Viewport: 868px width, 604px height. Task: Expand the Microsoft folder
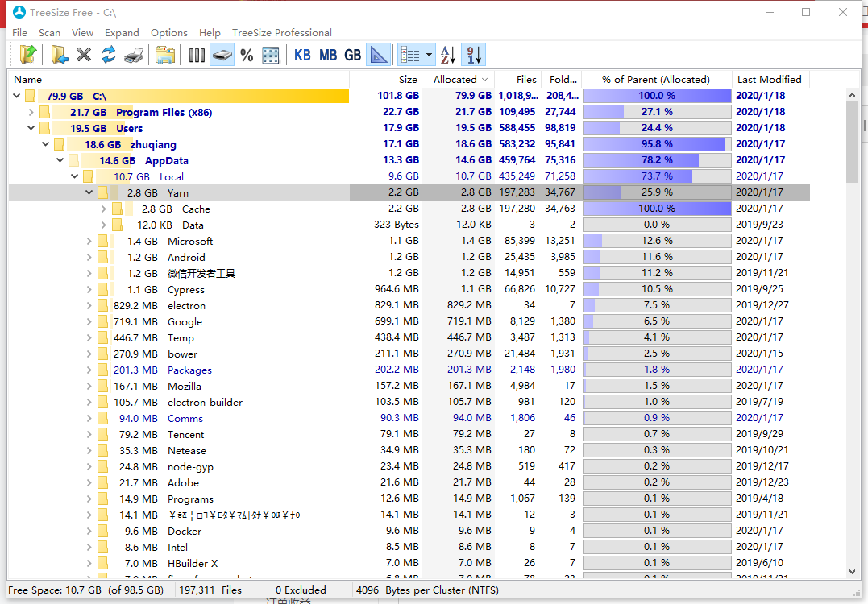click(x=89, y=241)
